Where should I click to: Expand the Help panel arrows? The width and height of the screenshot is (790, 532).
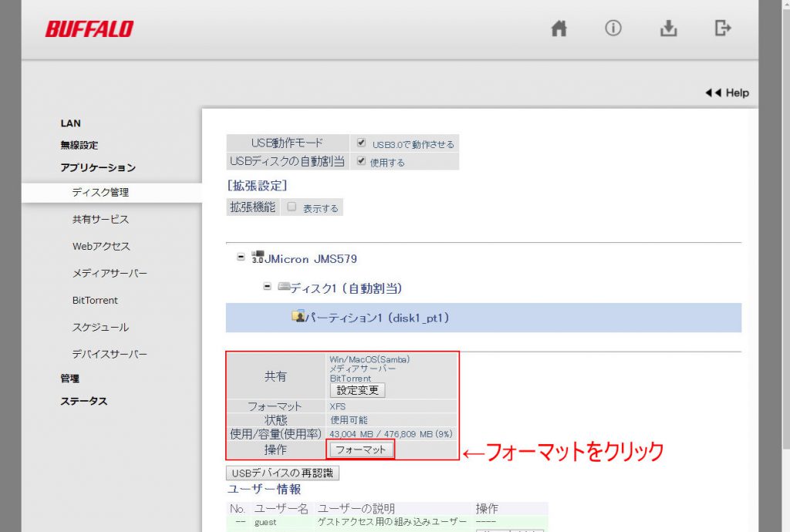click(x=713, y=93)
